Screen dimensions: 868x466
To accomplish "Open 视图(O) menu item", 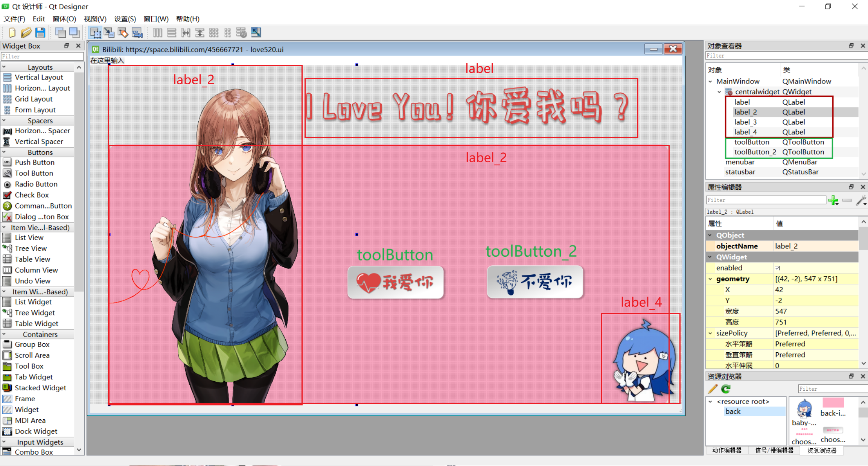I will click(x=94, y=18).
